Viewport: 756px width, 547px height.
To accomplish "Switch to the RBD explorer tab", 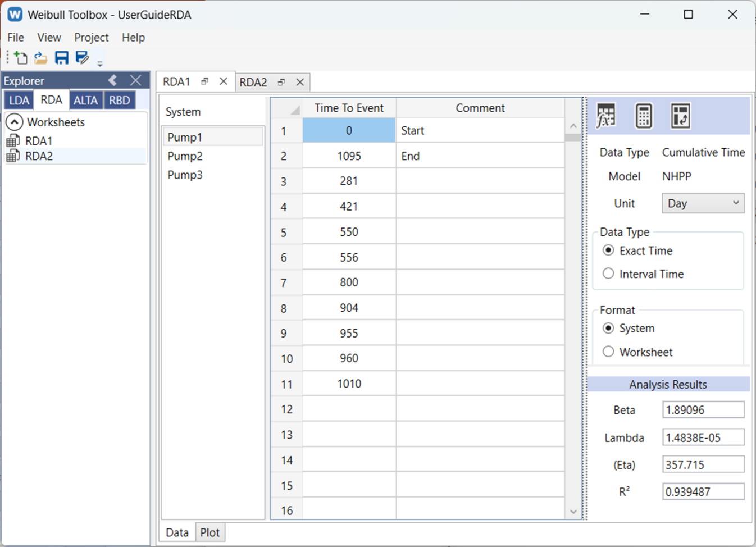I will [x=120, y=101].
